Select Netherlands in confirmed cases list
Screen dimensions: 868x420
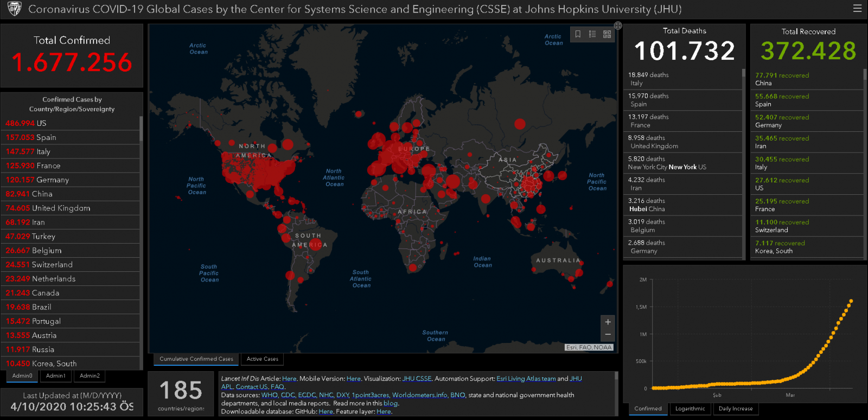tap(71, 278)
